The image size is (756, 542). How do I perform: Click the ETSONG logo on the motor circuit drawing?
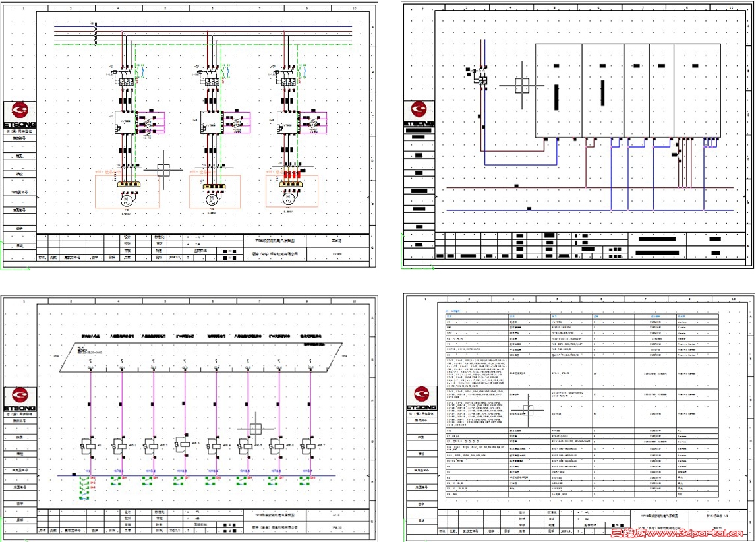(20, 115)
